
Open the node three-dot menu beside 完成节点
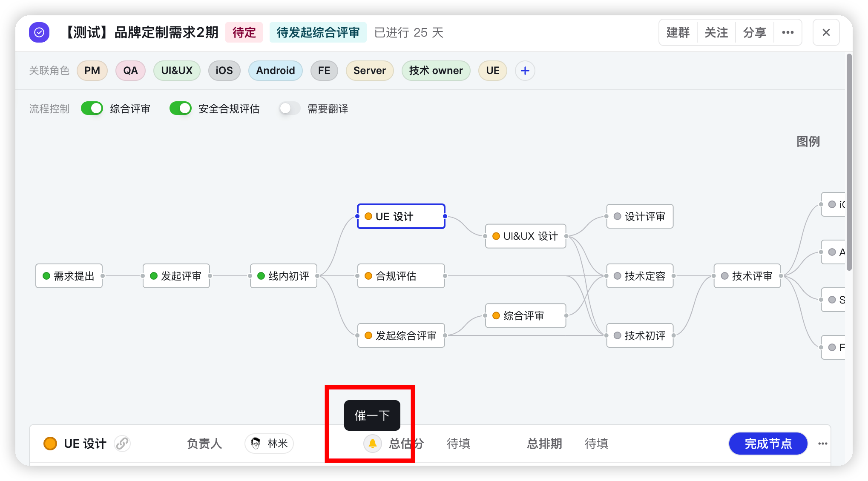pos(822,444)
